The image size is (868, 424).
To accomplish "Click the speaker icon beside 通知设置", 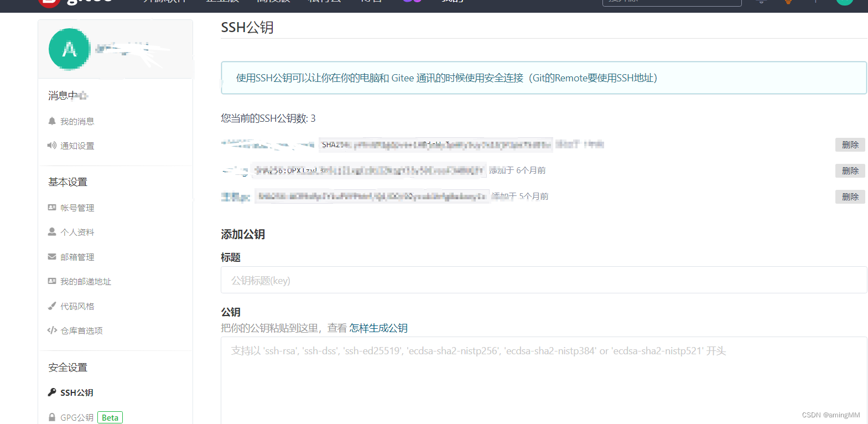I will click(x=52, y=146).
